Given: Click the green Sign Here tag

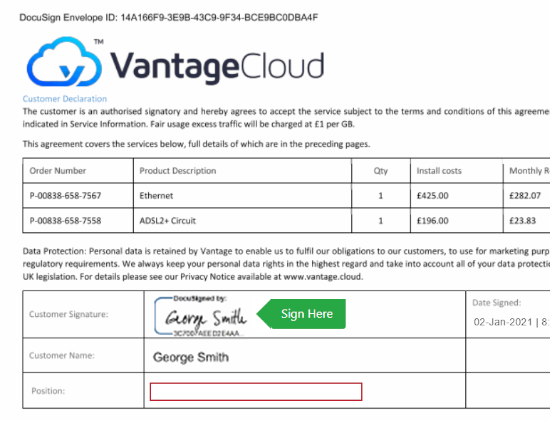Looking at the screenshot, I should pos(302,314).
